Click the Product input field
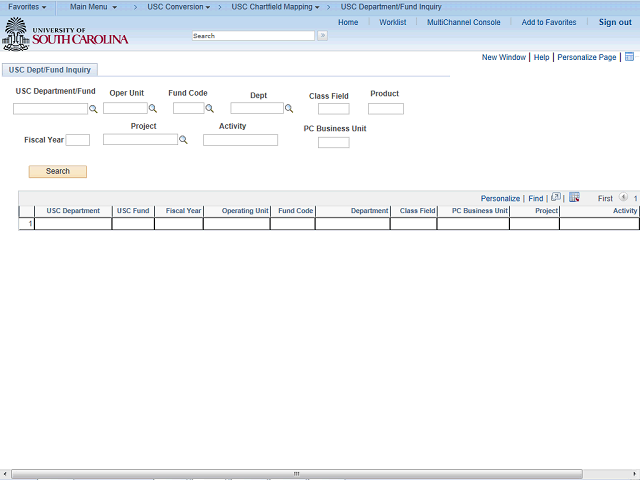This screenshot has height=480, width=640. click(386, 109)
